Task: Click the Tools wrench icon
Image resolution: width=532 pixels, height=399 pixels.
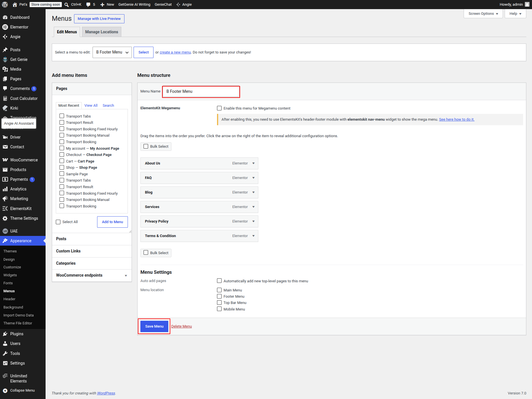Action: pyautogui.click(x=5, y=353)
